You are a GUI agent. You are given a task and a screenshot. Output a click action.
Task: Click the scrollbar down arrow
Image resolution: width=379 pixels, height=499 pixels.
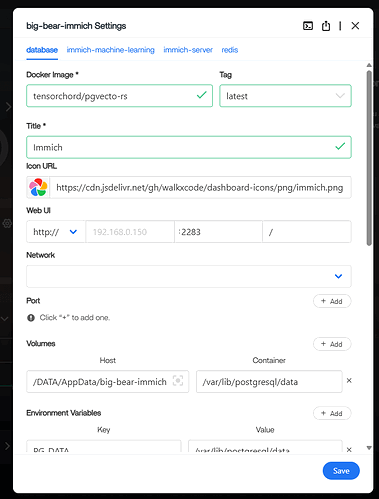pyautogui.click(x=369, y=448)
